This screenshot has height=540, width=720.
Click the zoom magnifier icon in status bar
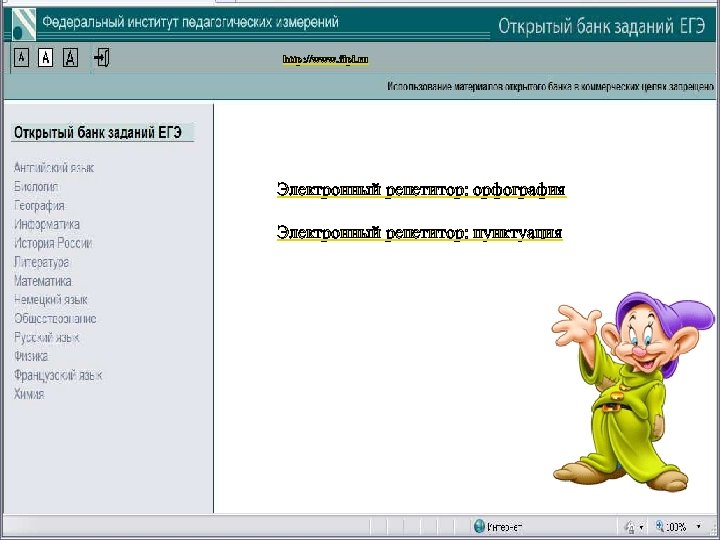(x=660, y=526)
